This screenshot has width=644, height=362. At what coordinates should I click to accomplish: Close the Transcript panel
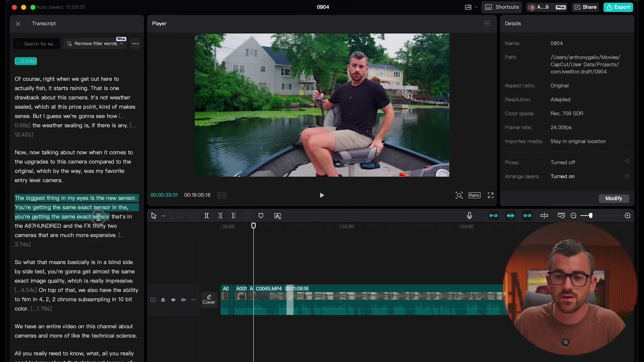(18, 24)
